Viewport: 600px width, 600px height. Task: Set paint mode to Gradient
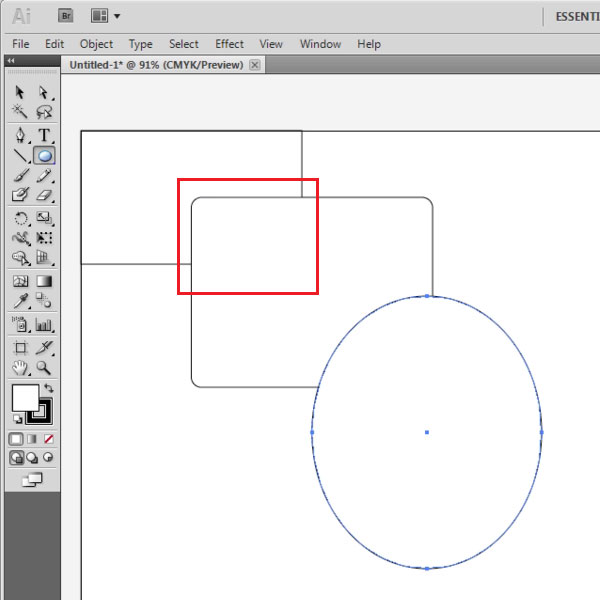[32, 439]
